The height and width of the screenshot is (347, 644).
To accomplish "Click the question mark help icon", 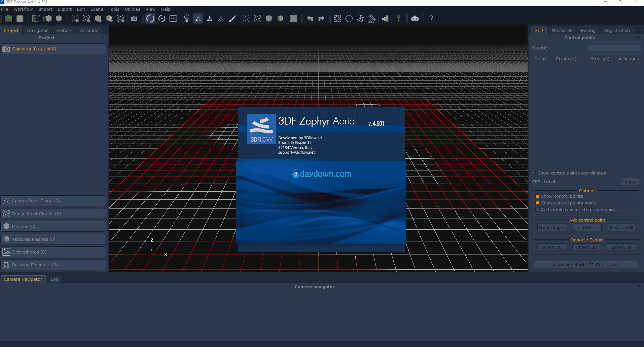I will pos(431,18).
